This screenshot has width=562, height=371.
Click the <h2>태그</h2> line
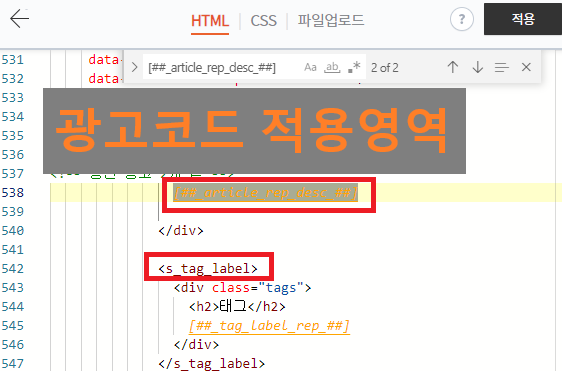click(237, 306)
